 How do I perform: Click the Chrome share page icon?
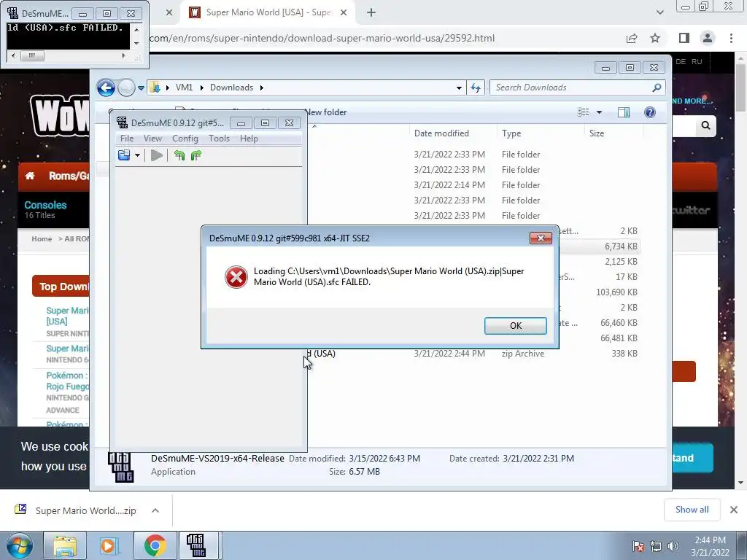(x=632, y=39)
